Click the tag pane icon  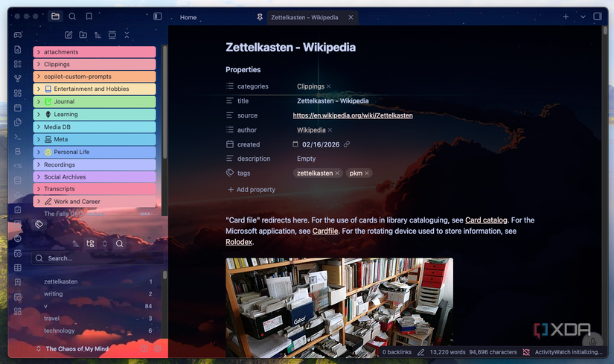point(39,225)
